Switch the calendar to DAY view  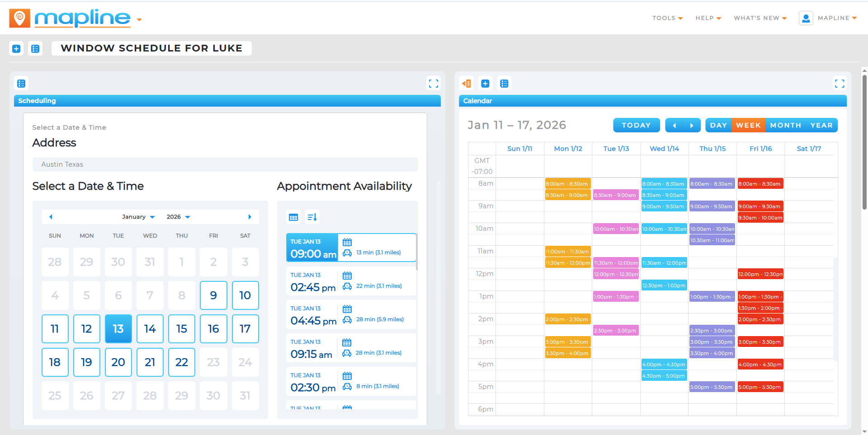(x=718, y=125)
